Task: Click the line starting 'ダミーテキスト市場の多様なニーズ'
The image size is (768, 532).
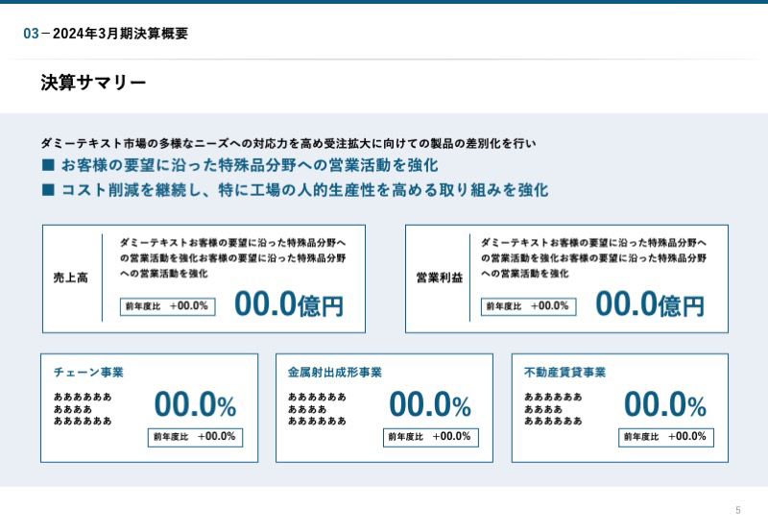Action: coord(289,143)
